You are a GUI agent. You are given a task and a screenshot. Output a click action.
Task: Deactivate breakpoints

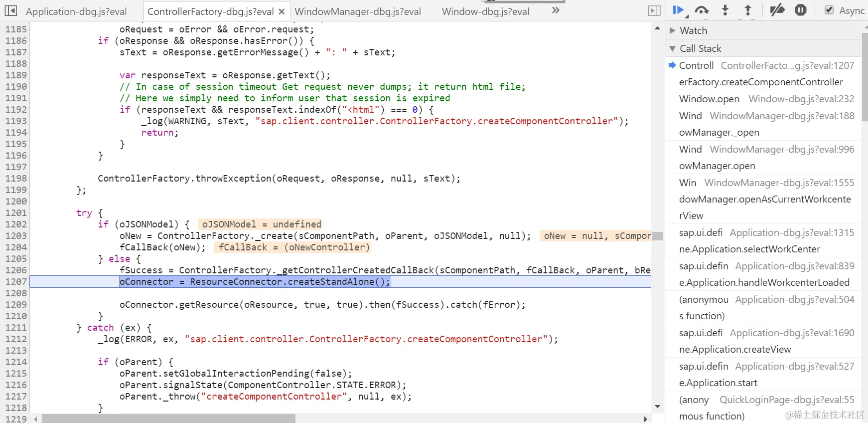pos(777,10)
